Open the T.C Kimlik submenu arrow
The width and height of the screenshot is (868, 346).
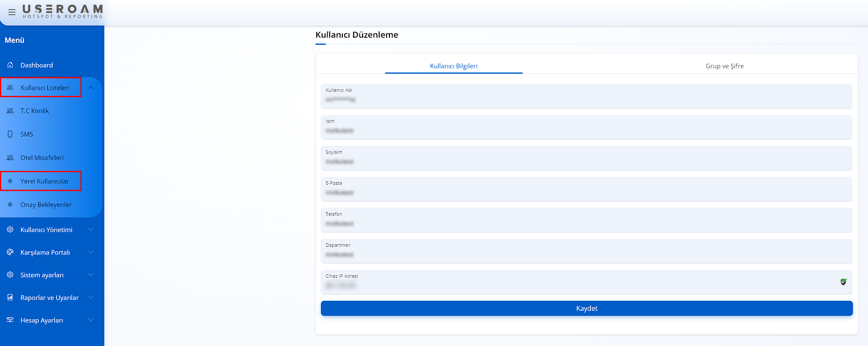91,111
